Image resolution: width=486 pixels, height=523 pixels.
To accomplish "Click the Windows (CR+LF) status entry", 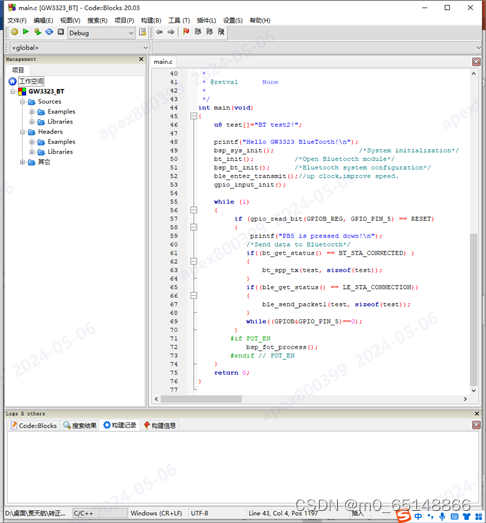I will coord(156,513).
